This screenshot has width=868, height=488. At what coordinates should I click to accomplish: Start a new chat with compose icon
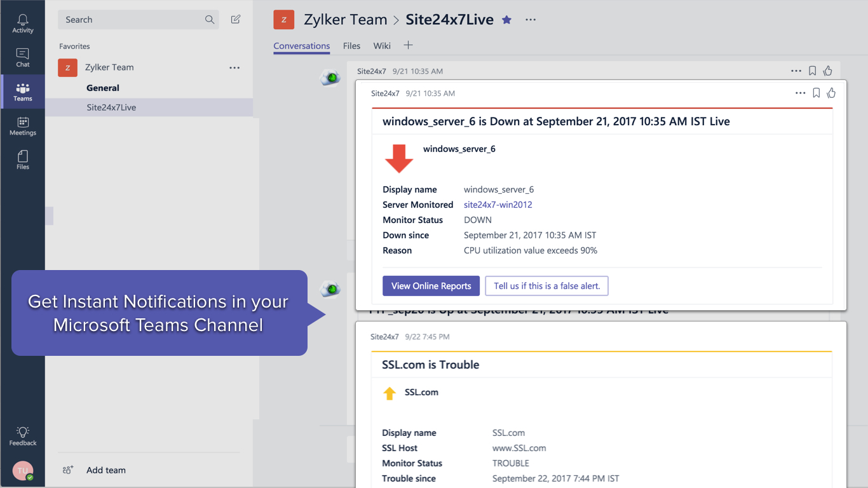coord(236,20)
